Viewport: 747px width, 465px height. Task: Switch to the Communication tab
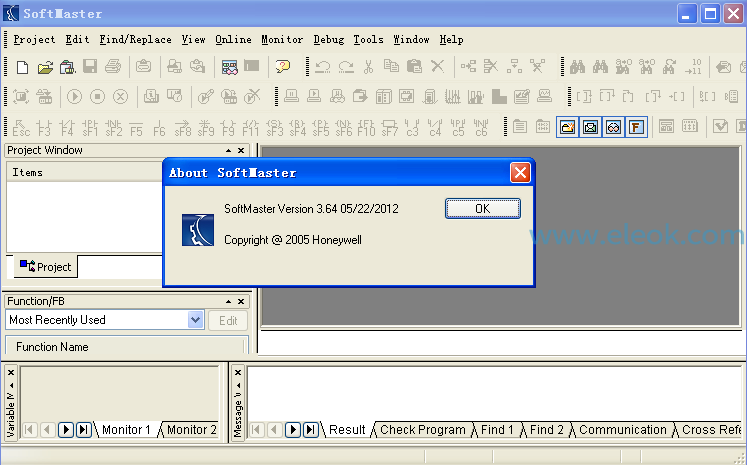pyautogui.click(x=623, y=430)
